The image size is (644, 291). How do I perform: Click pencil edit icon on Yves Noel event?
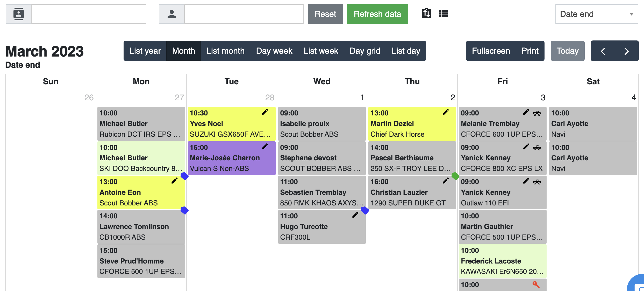pyautogui.click(x=265, y=112)
